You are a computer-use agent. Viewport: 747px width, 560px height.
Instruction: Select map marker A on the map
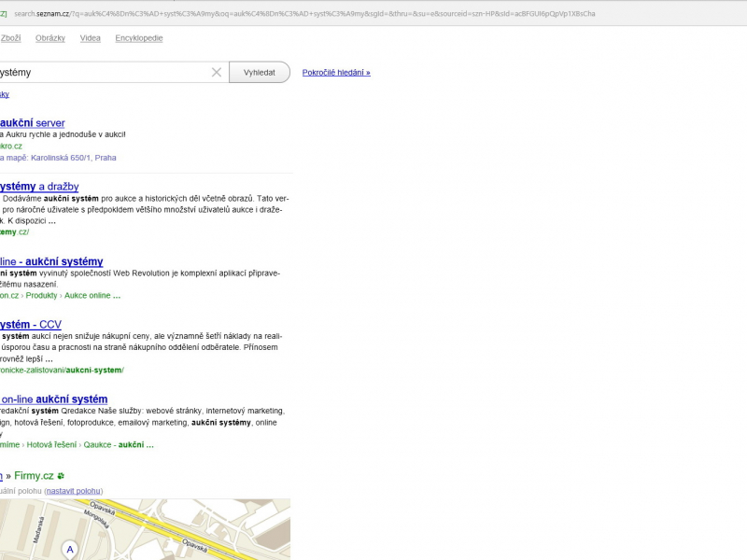pos(69,551)
